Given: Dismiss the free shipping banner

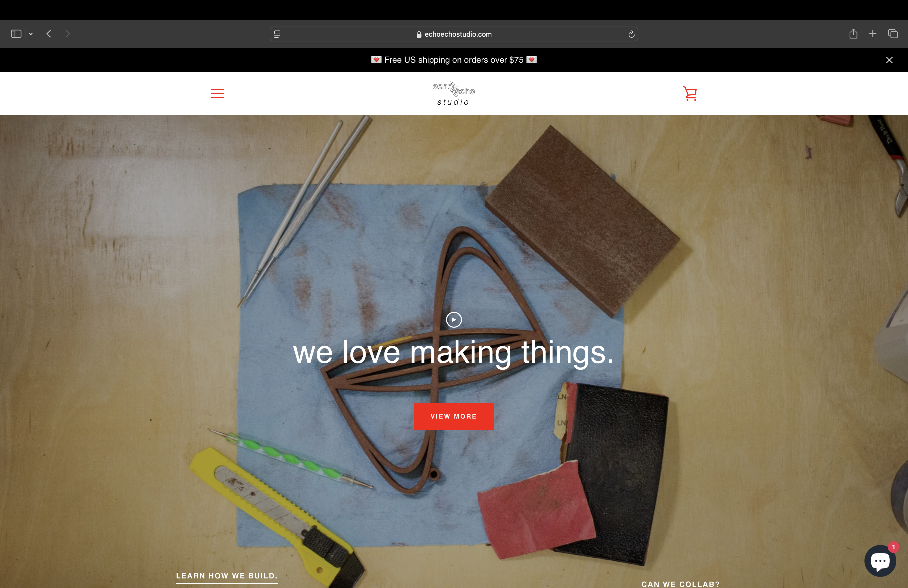Looking at the screenshot, I should [x=889, y=60].
